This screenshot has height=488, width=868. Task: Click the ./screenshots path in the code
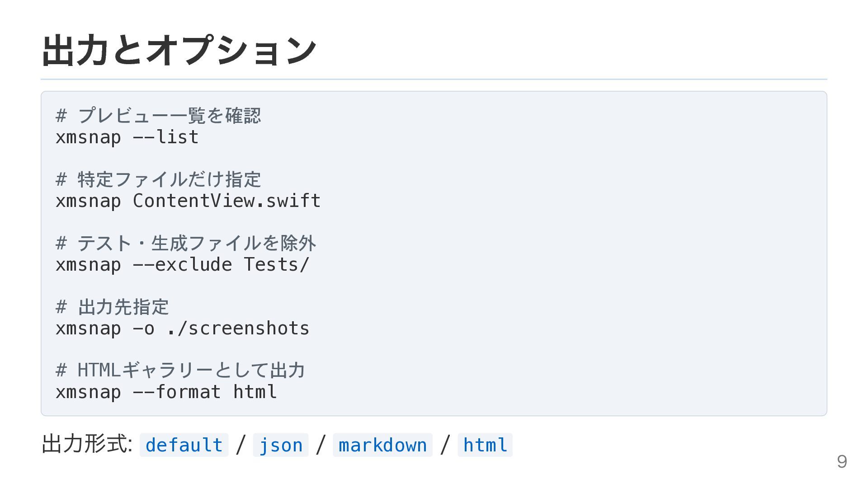pyautogui.click(x=238, y=328)
